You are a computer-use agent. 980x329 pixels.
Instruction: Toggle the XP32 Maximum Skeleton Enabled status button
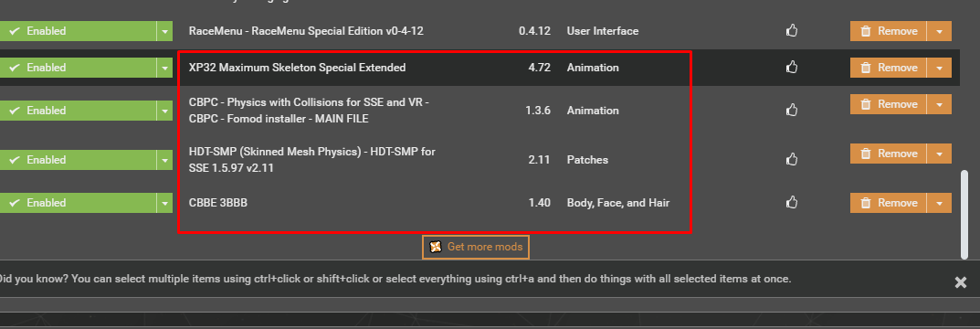click(79, 68)
